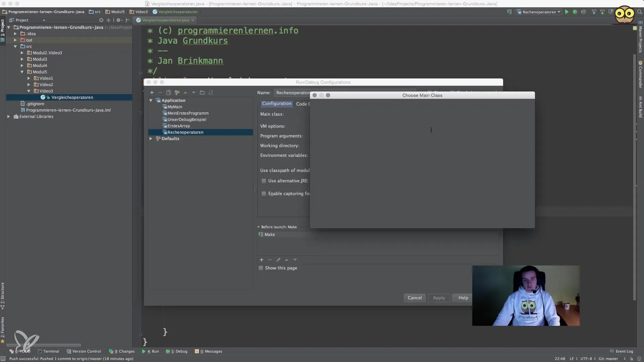Collapse the src folder

15,47
